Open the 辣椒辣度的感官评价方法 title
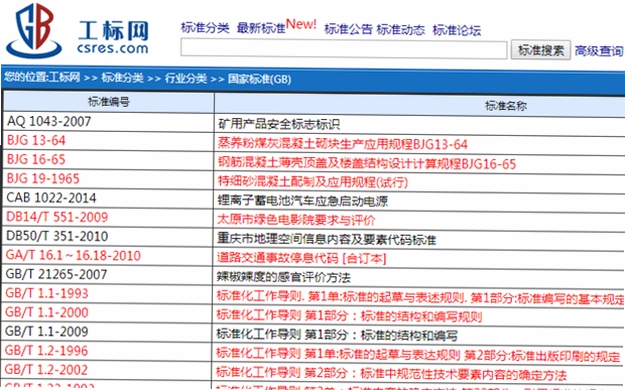This screenshot has height=390, width=625. tap(284, 277)
